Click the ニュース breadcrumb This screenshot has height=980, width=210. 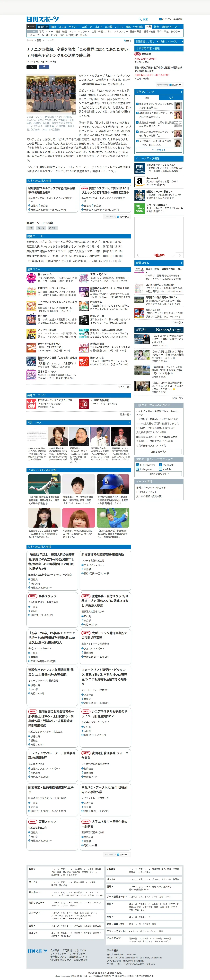pos(49,40)
